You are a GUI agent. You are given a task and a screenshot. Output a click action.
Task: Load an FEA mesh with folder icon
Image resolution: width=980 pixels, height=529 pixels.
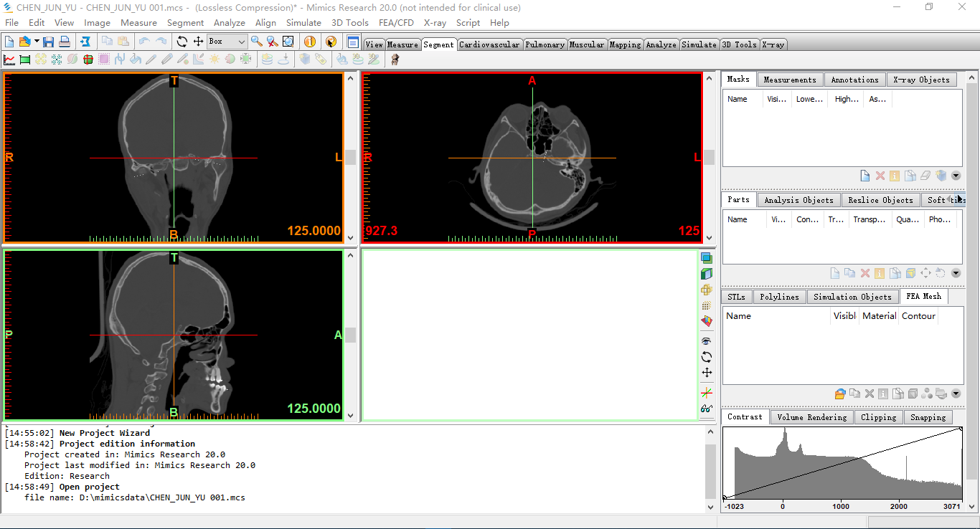pyautogui.click(x=840, y=394)
